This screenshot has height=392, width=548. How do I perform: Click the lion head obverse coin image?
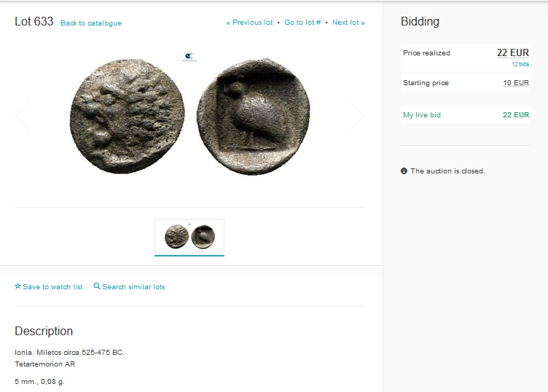click(x=128, y=117)
